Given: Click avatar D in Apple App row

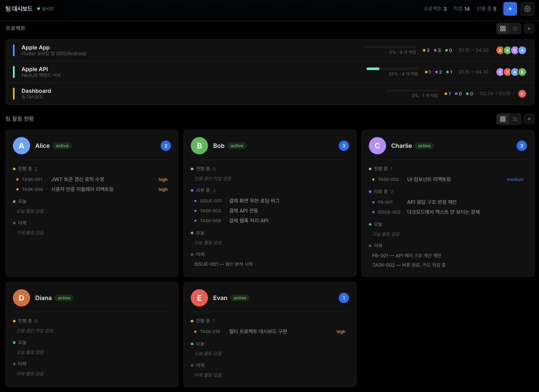Looking at the screenshot, I should 500,50.
